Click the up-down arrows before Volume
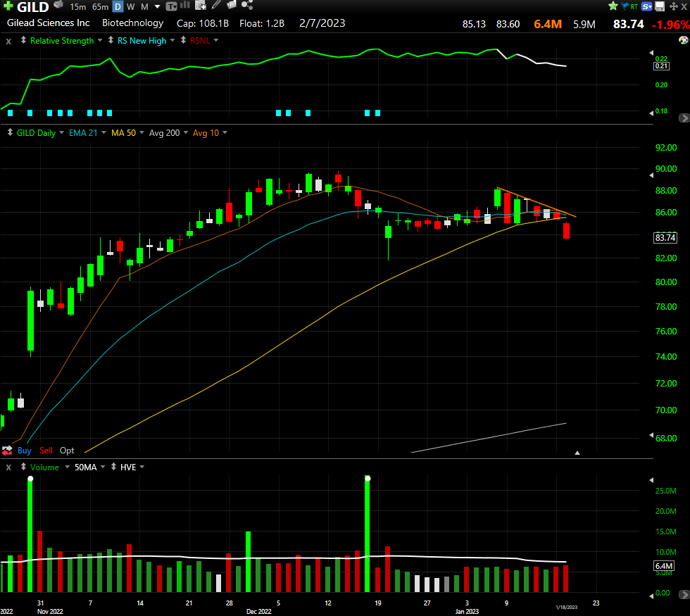 click(23, 466)
